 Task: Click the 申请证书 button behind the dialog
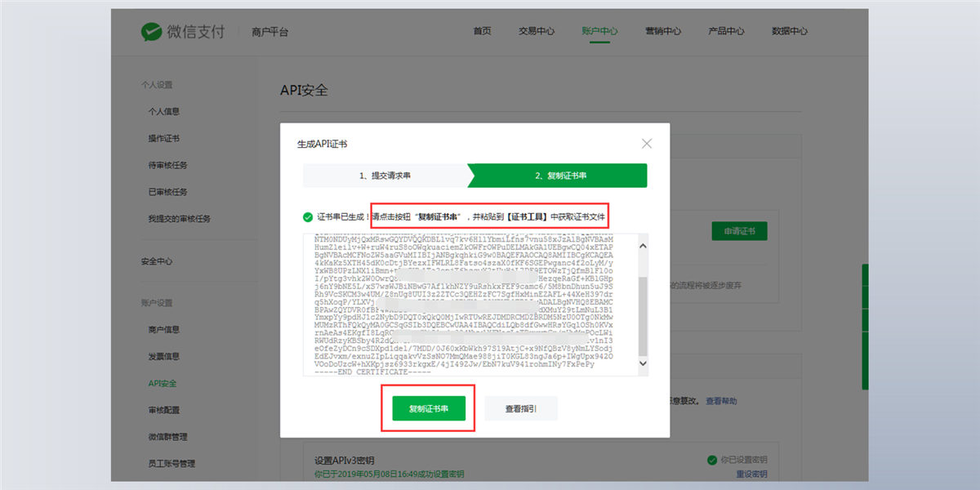(x=740, y=231)
